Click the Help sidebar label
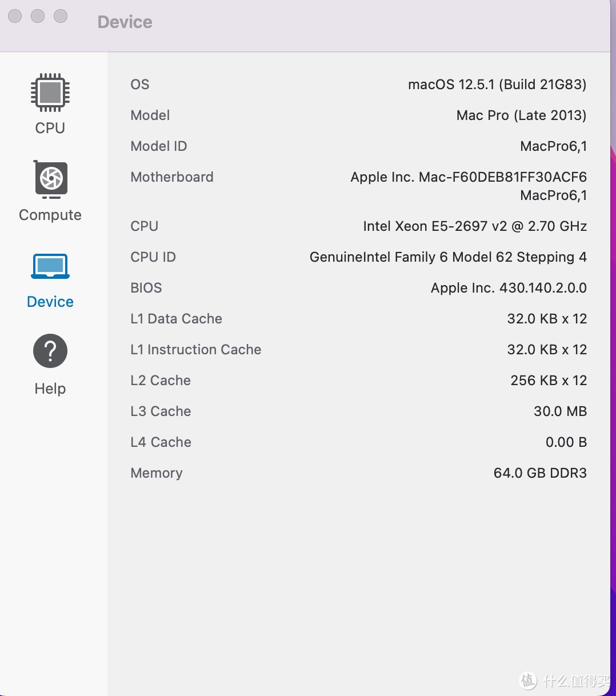Screen dimensions: 616x696 [50, 389]
